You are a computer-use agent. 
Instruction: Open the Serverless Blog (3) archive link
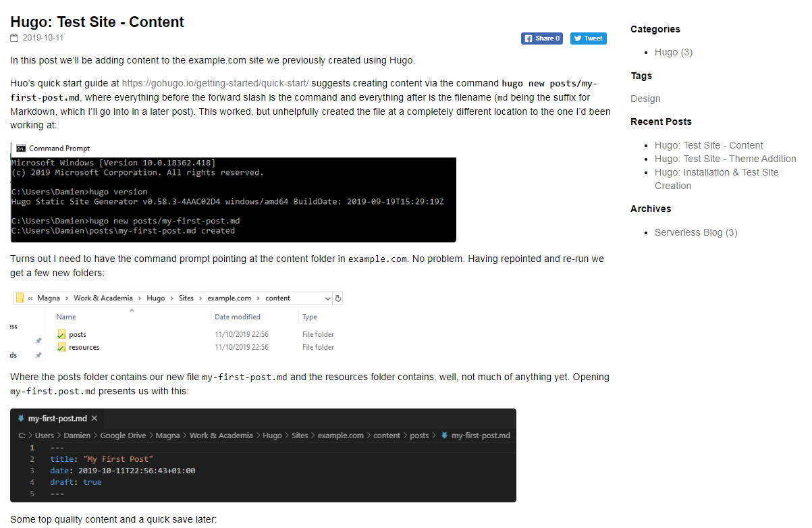pyautogui.click(x=696, y=232)
